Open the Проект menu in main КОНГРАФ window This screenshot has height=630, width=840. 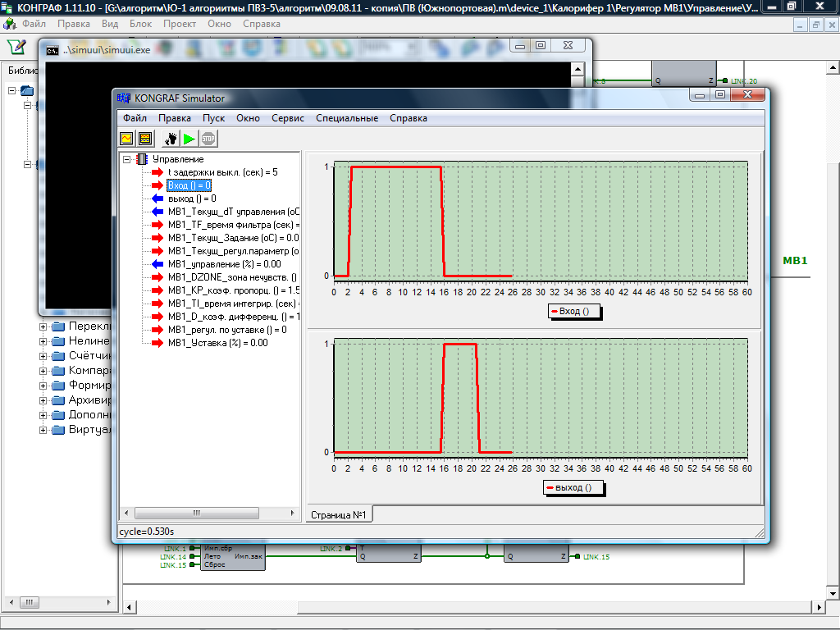pyautogui.click(x=180, y=24)
